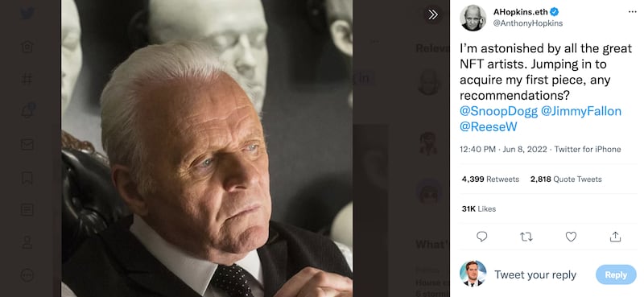Screen dimensions: 644x297
Task: Open Messages envelope icon
Action: click(27, 144)
